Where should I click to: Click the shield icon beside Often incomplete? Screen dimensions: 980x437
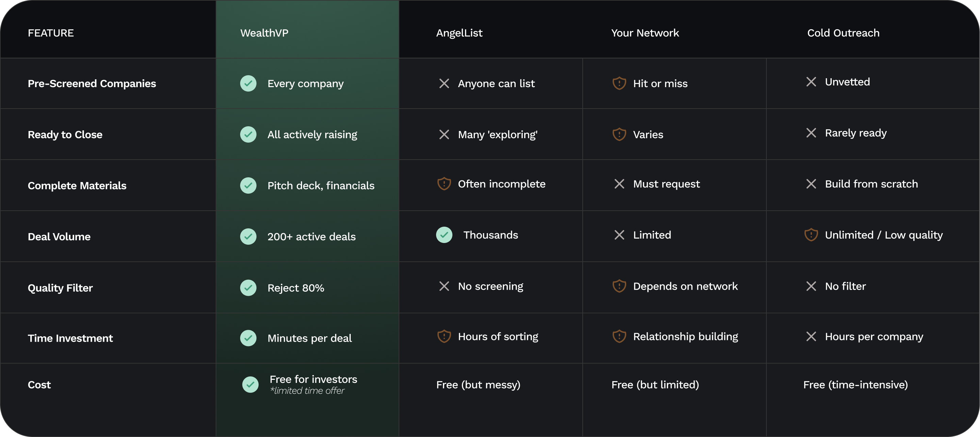[x=444, y=184]
